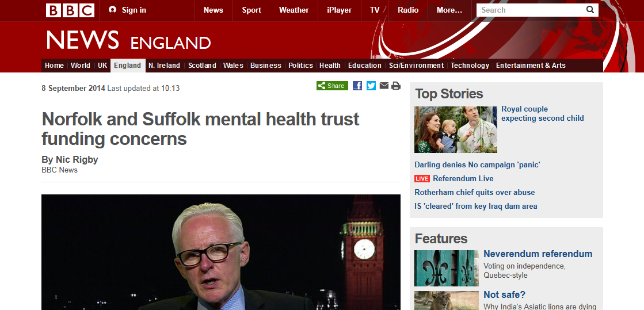Open the Technology news tab

tap(470, 66)
